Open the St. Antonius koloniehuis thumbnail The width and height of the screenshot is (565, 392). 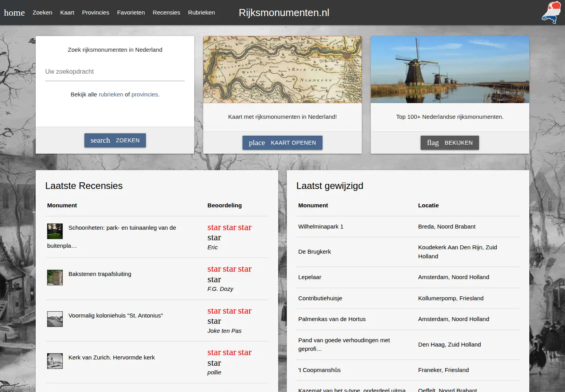coord(55,319)
